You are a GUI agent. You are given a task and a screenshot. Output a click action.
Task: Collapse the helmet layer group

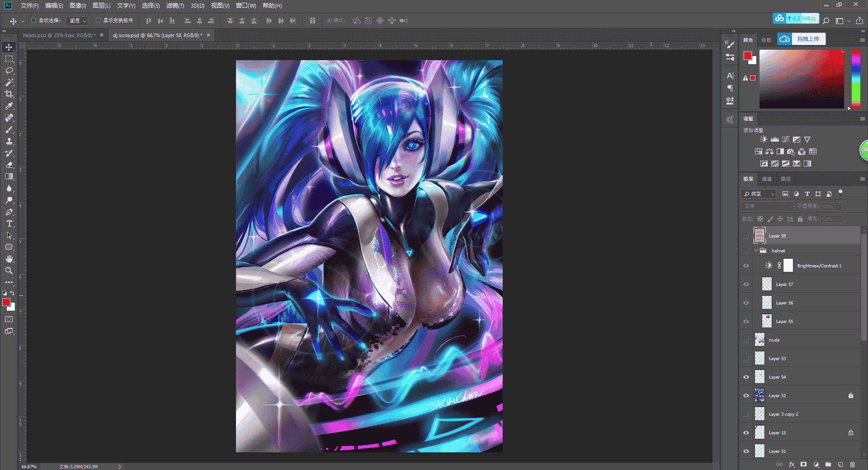click(x=756, y=251)
